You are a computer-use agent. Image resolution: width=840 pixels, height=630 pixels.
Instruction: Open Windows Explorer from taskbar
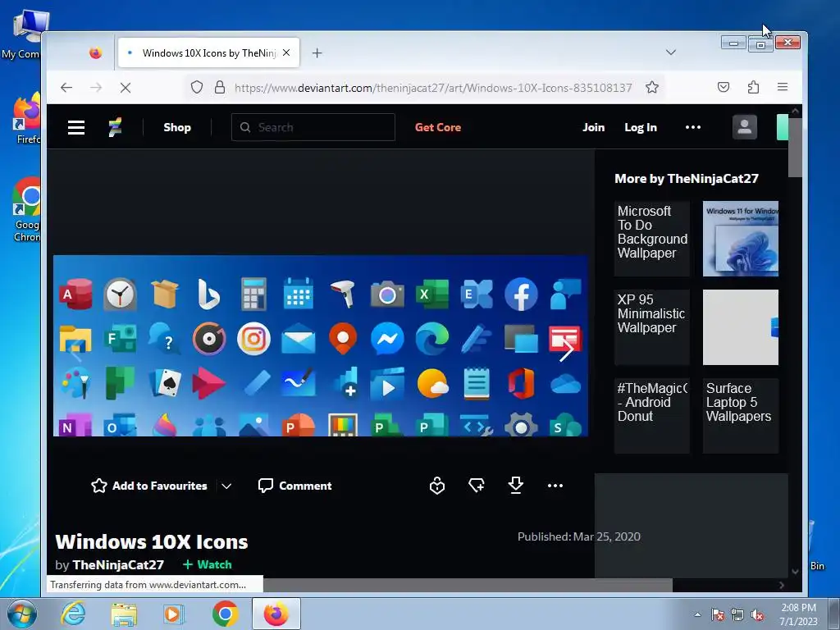(124, 614)
